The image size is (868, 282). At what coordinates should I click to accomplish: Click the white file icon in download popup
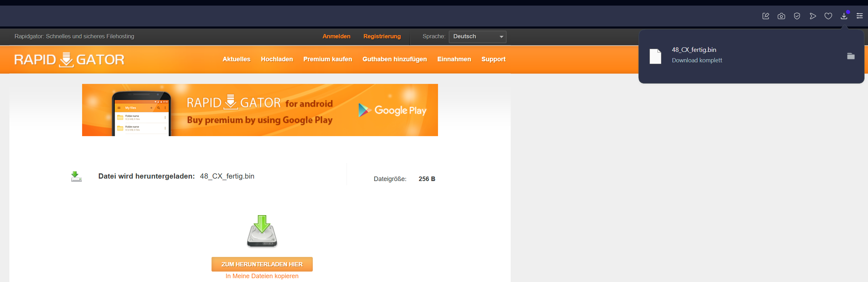click(x=655, y=56)
